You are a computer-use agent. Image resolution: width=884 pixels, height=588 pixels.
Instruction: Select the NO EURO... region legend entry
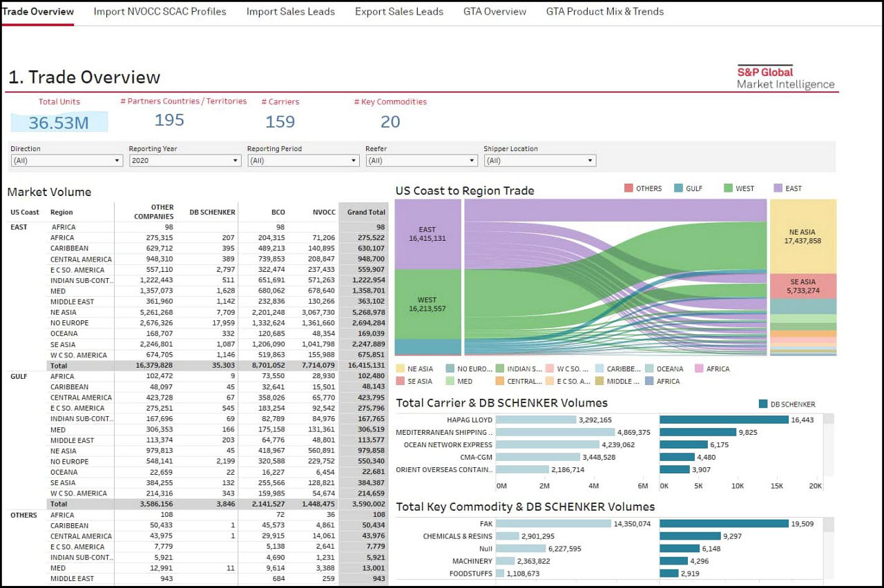(x=468, y=369)
